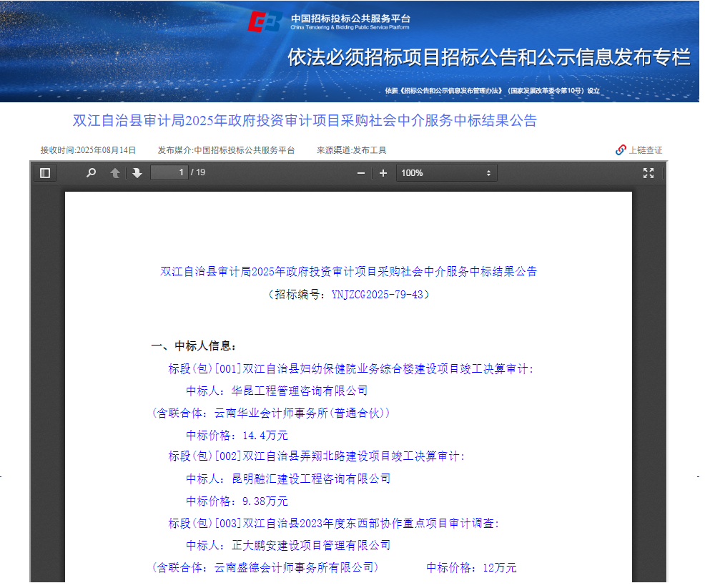Open the PDF find search tool
705x588 pixels.
click(x=91, y=173)
